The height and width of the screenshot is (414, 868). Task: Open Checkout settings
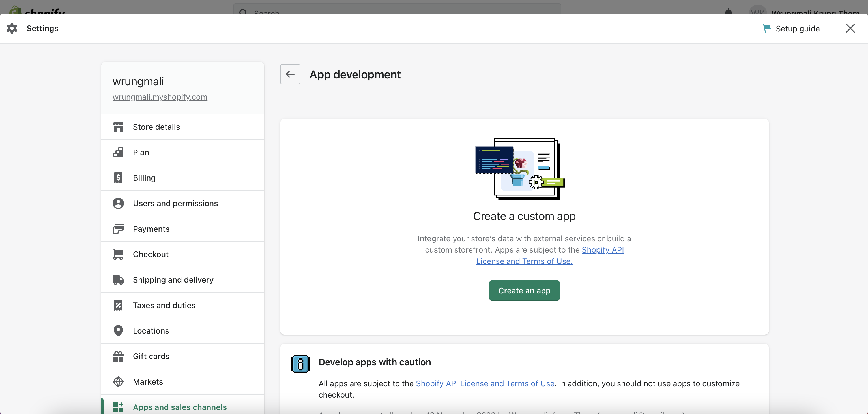pyautogui.click(x=183, y=254)
